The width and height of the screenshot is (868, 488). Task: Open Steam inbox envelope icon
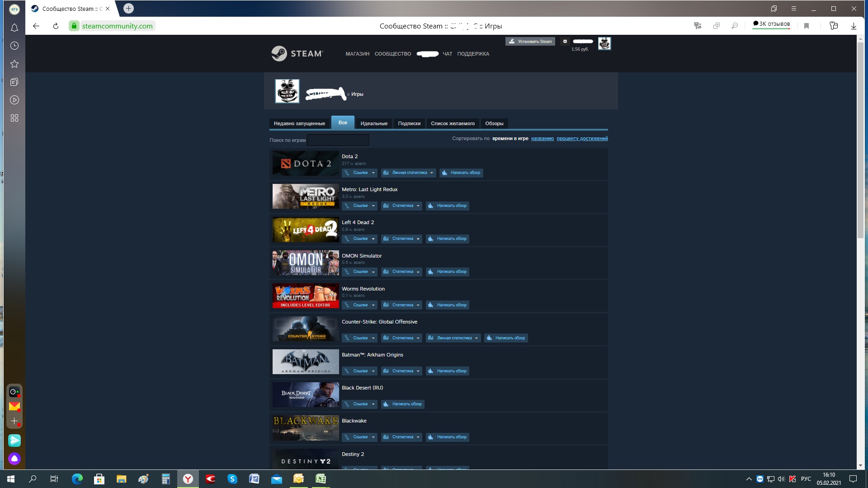coord(565,41)
